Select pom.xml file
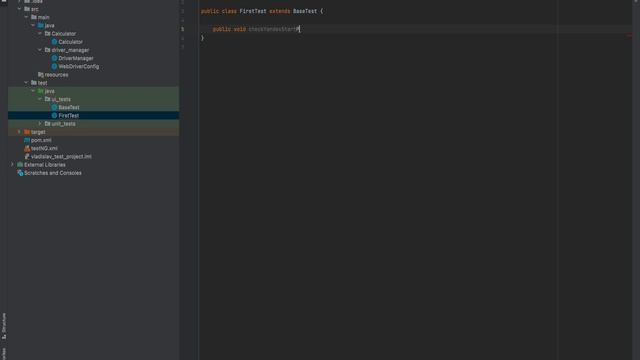The width and height of the screenshot is (640, 360). coord(41,140)
